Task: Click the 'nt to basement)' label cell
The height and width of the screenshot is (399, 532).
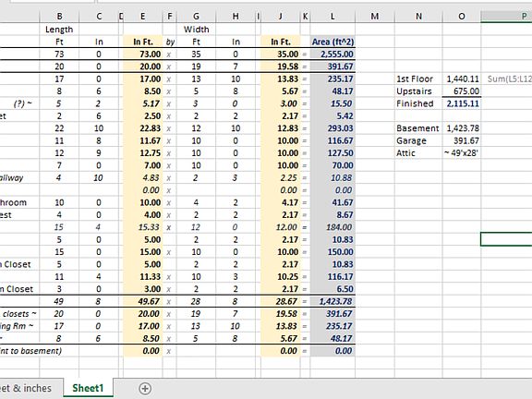Action: point(31,351)
